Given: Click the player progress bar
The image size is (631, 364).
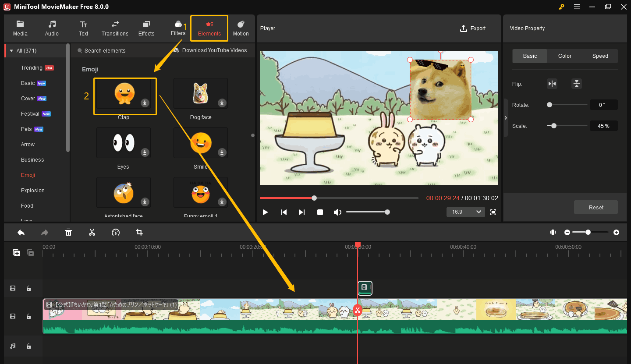Looking at the screenshot, I should [339, 198].
